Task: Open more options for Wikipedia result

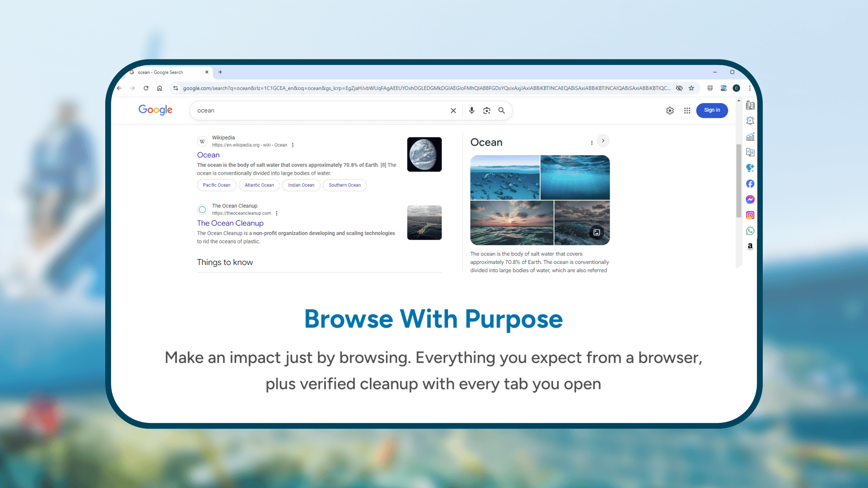Action: pos(293,145)
